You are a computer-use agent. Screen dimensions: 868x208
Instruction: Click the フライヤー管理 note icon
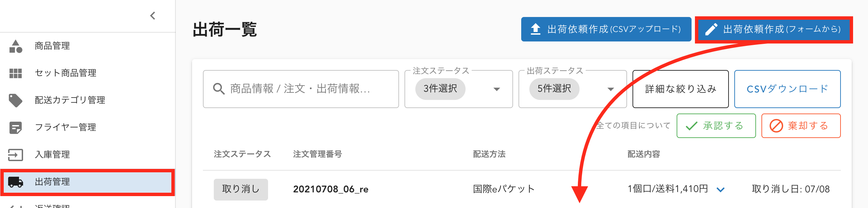[16, 127]
